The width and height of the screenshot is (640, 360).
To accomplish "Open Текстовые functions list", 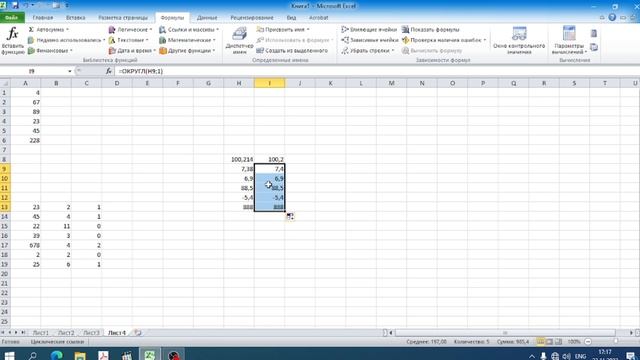I will pyautogui.click(x=129, y=40).
